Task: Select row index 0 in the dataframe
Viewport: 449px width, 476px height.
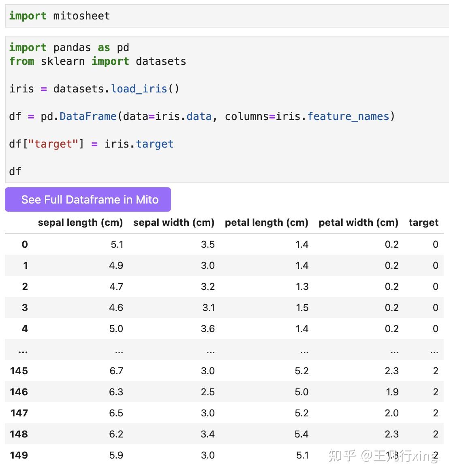Action: [x=25, y=244]
